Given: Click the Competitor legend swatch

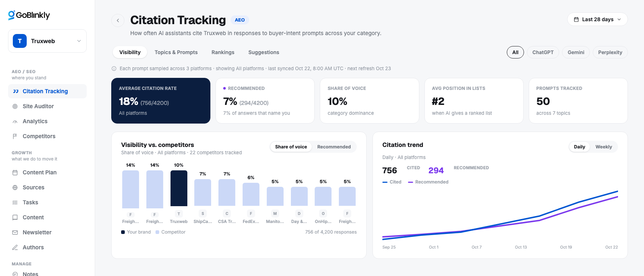Looking at the screenshot, I should pyautogui.click(x=157, y=232).
